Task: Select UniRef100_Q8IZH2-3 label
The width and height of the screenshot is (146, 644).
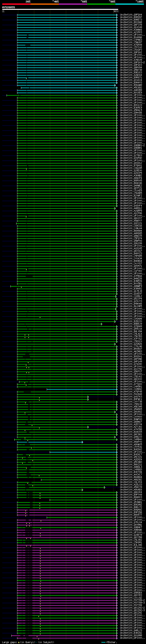Action: click(x=132, y=610)
